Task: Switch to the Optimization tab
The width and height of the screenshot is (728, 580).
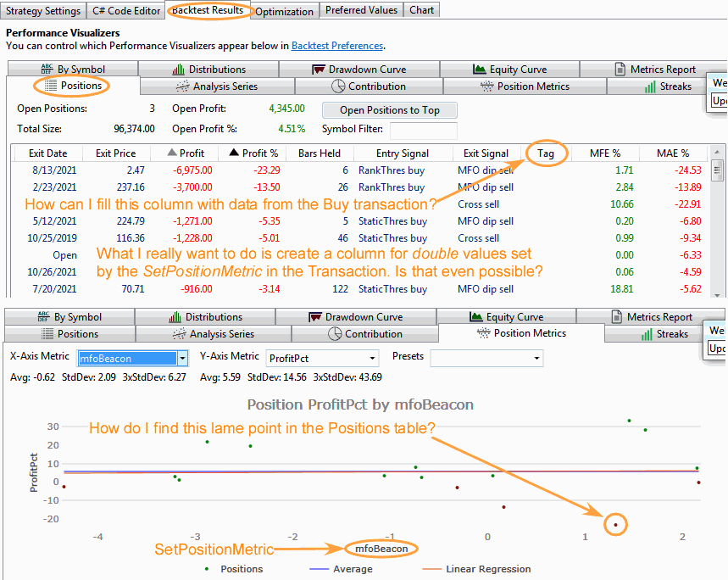Action: (x=283, y=11)
